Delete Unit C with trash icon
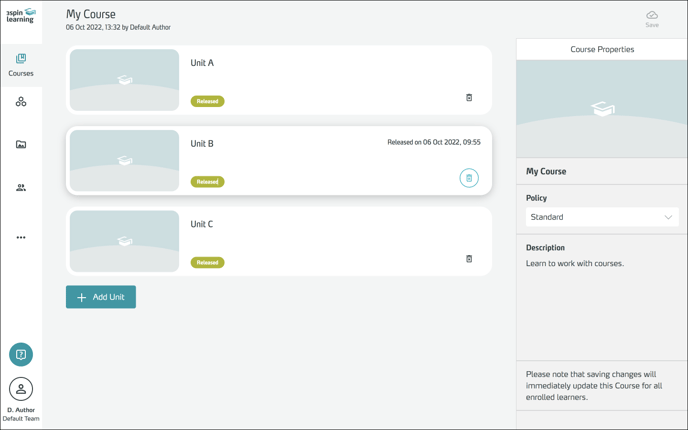688x430 pixels. [469, 259]
